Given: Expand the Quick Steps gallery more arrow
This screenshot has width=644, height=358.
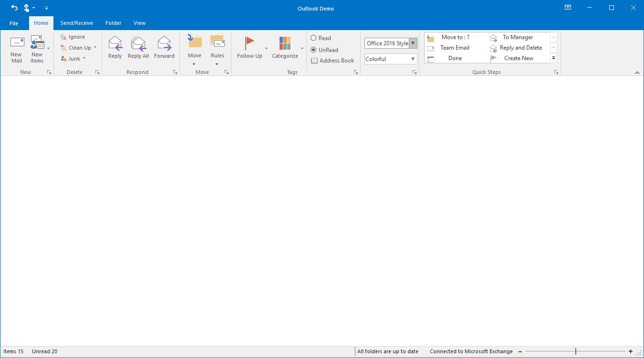Looking at the screenshot, I should click(553, 58).
